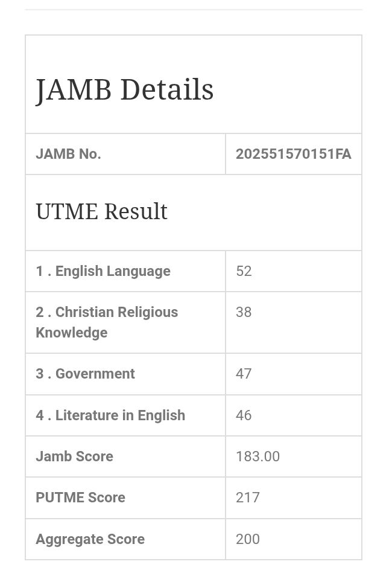
Task: Click the JAMB number 202551570151FA
Action: click(x=293, y=154)
